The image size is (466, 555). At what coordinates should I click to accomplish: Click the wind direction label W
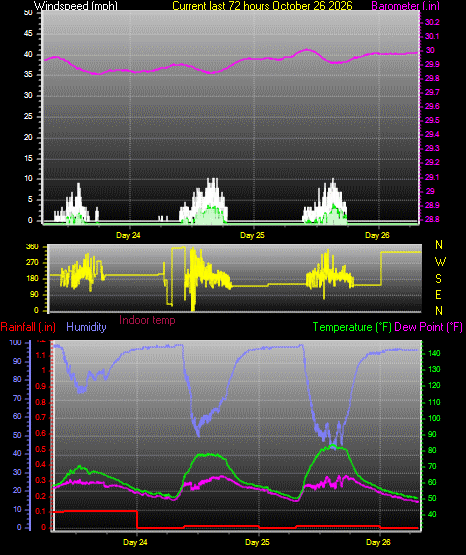coord(440,262)
